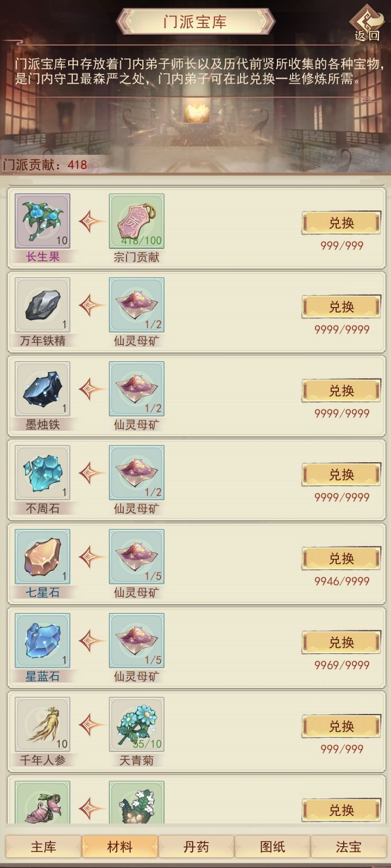The height and width of the screenshot is (868, 391).
Task: Select the 墨烛铁 item icon
Action: (42, 389)
